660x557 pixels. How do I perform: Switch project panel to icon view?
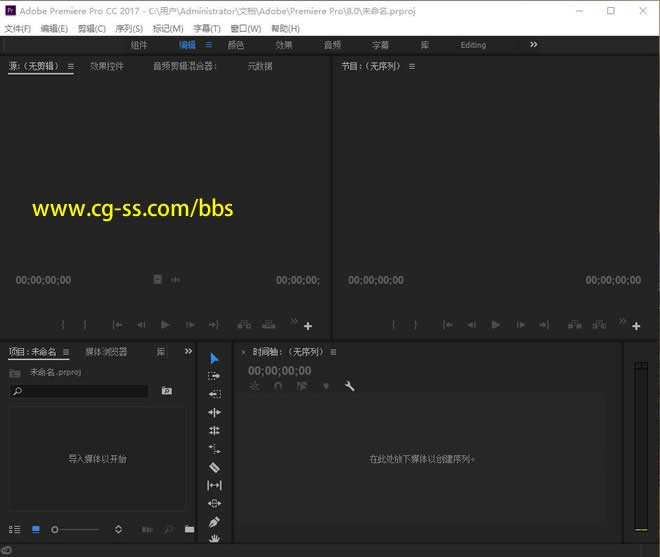click(36, 529)
